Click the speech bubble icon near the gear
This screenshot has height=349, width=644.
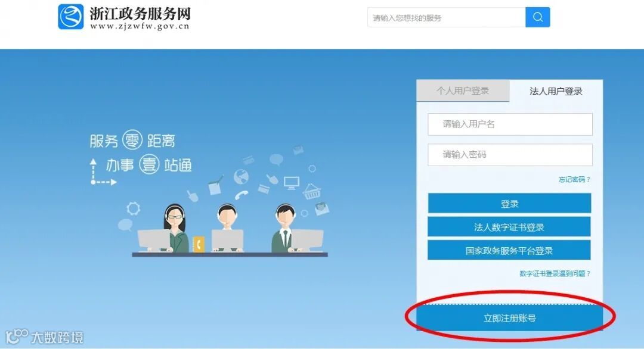click(x=125, y=225)
